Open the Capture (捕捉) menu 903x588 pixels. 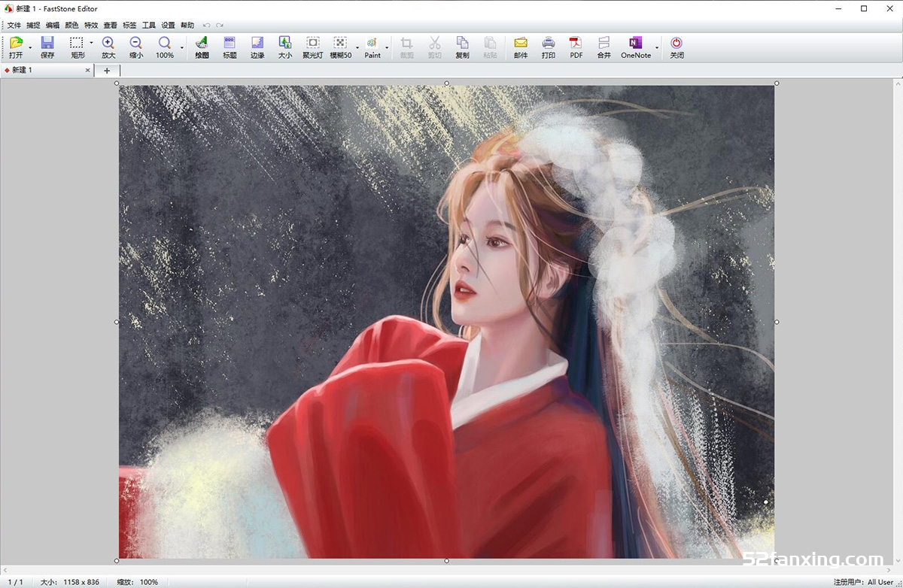coord(33,25)
